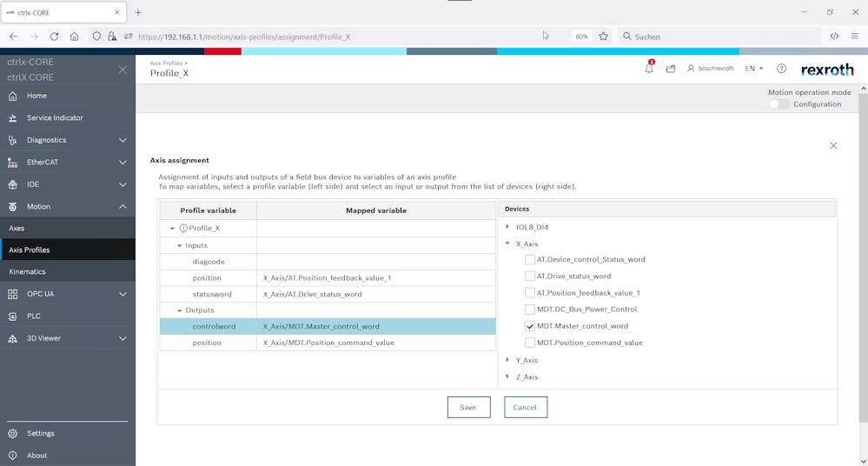Click the Cancel button
This screenshot has width=868, height=466.
click(525, 407)
